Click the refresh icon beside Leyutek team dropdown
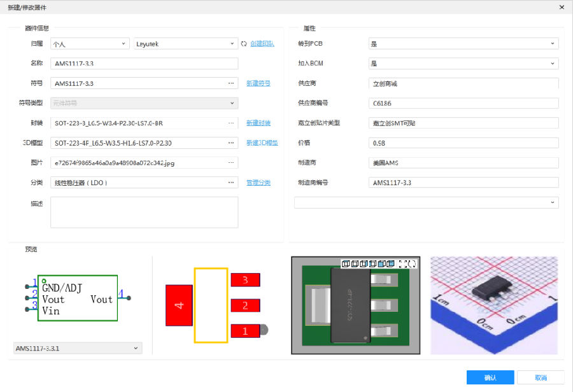 click(244, 44)
